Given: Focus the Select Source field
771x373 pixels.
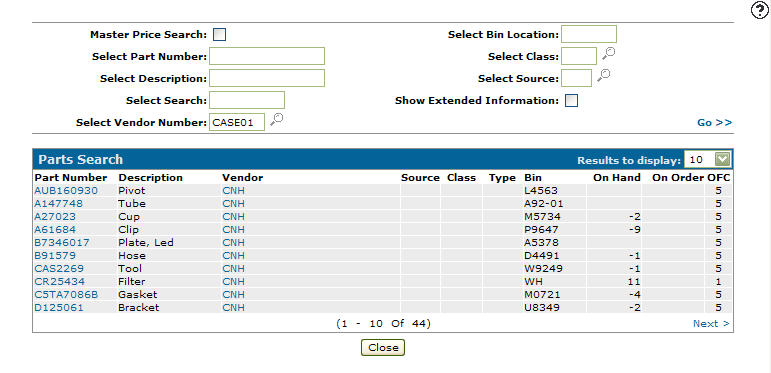Looking at the screenshot, I should (x=576, y=78).
